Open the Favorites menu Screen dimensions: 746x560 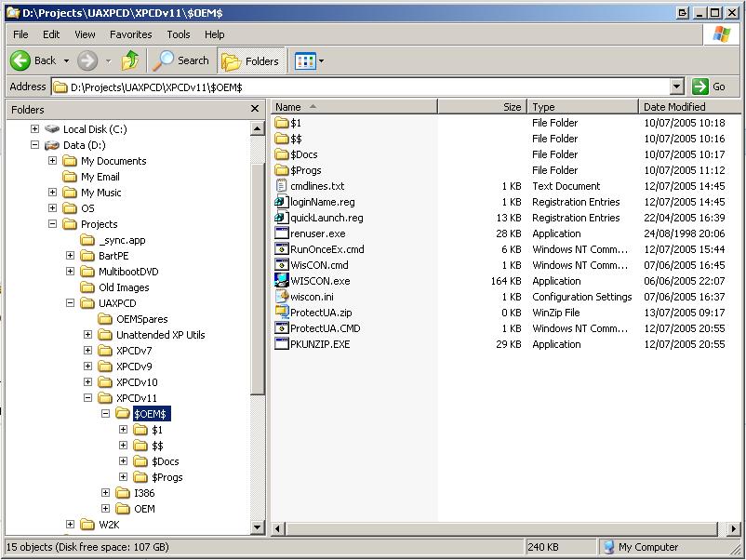(x=130, y=34)
